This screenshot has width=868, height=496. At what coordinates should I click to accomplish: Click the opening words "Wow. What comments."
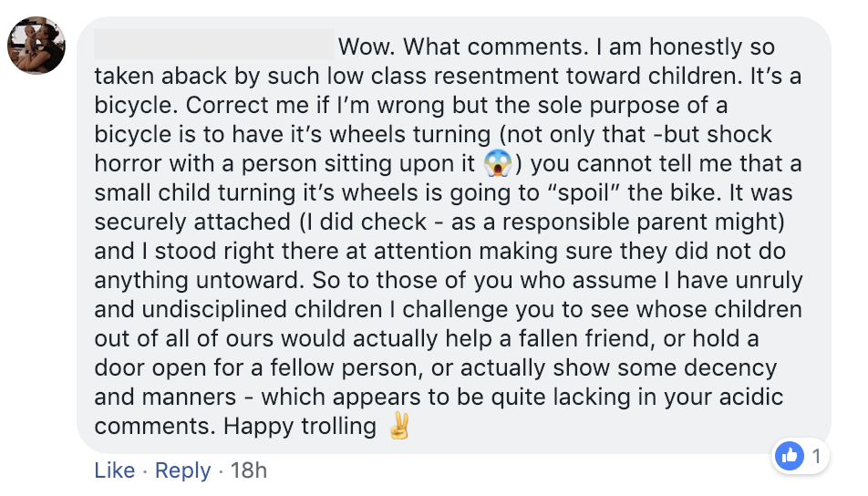click(463, 46)
